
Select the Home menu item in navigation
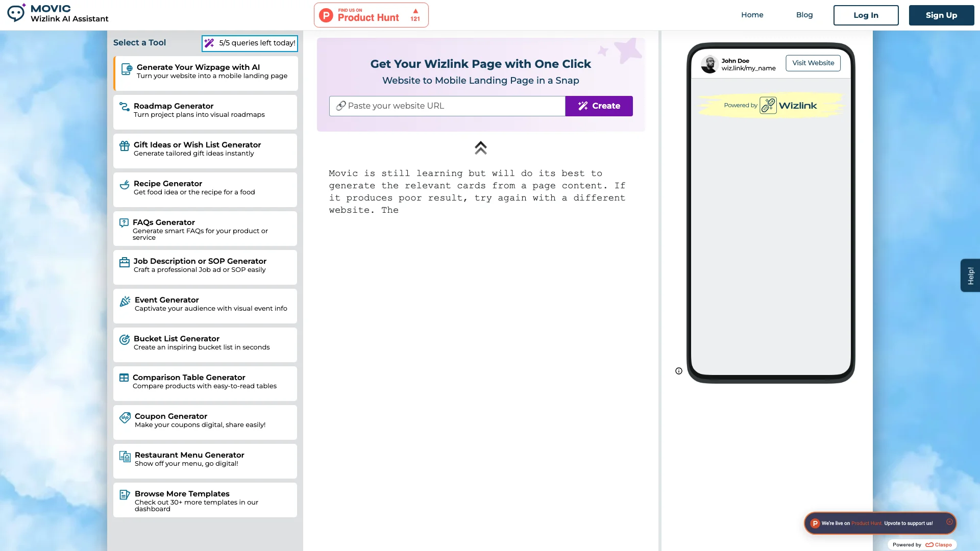(752, 15)
